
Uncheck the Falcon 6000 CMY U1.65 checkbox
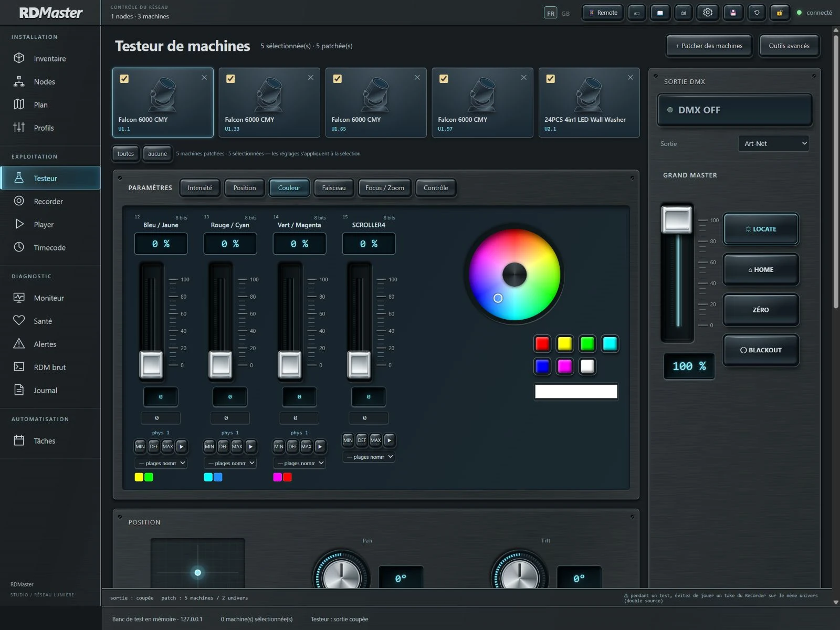pos(338,79)
